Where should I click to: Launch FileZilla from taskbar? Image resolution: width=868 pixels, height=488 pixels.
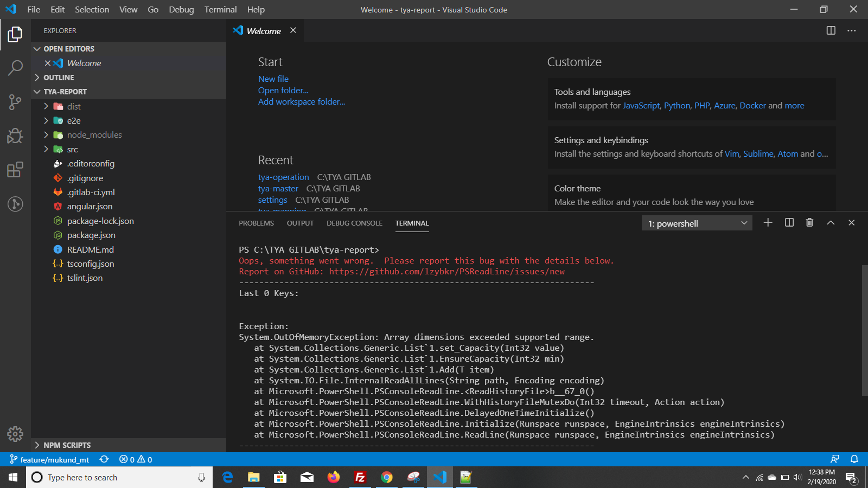pyautogui.click(x=360, y=477)
